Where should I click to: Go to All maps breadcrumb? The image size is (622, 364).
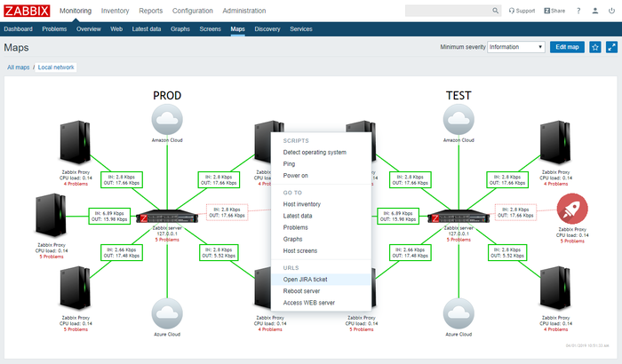(x=19, y=67)
